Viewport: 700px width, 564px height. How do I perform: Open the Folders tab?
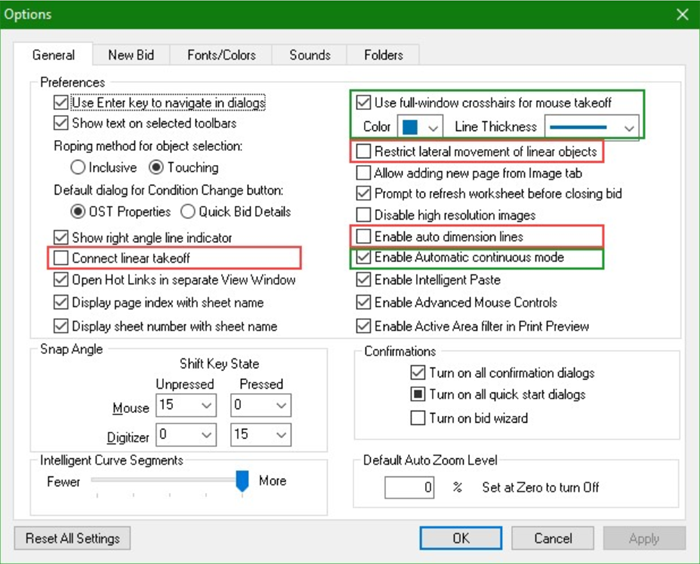point(383,55)
